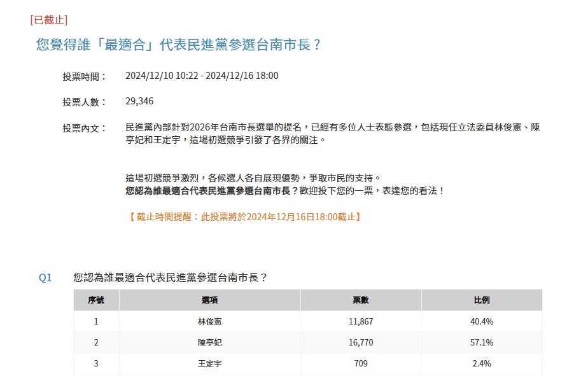This screenshot has width=567, height=392.
Task: Click the 投票時間 date range text
Action: coord(202,76)
